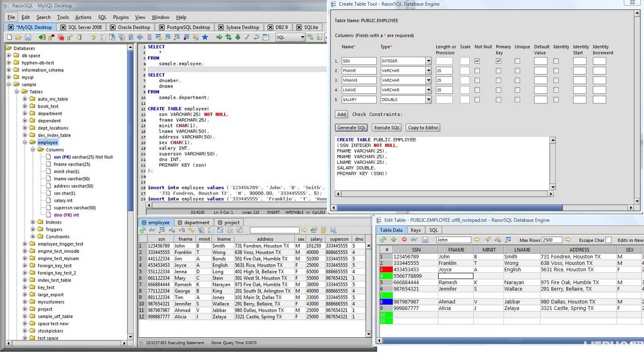Screen dimensions: 644x355
Task: Click the green plus add row icon in Edit Table
Action: coord(394,239)
